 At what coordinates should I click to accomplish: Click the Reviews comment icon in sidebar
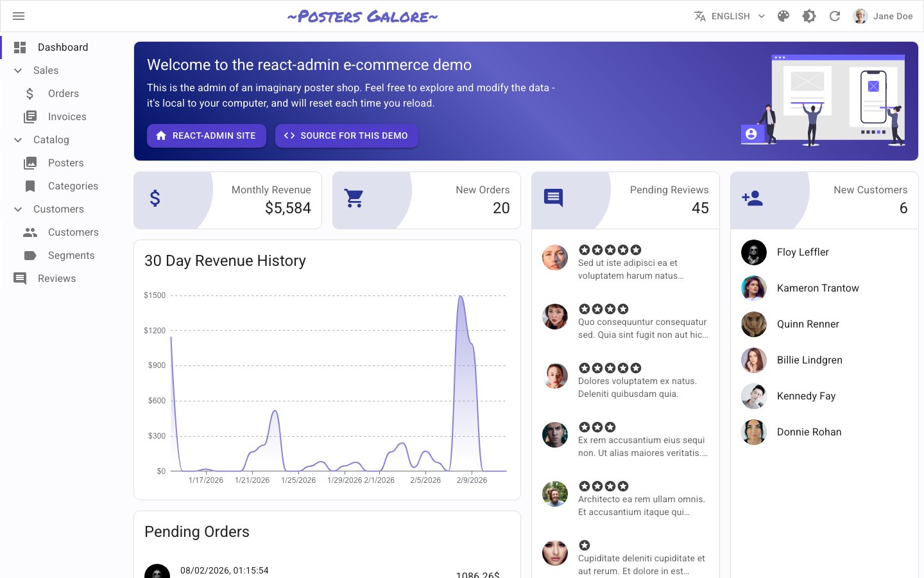pyautogui.click(x=20, y=279)
